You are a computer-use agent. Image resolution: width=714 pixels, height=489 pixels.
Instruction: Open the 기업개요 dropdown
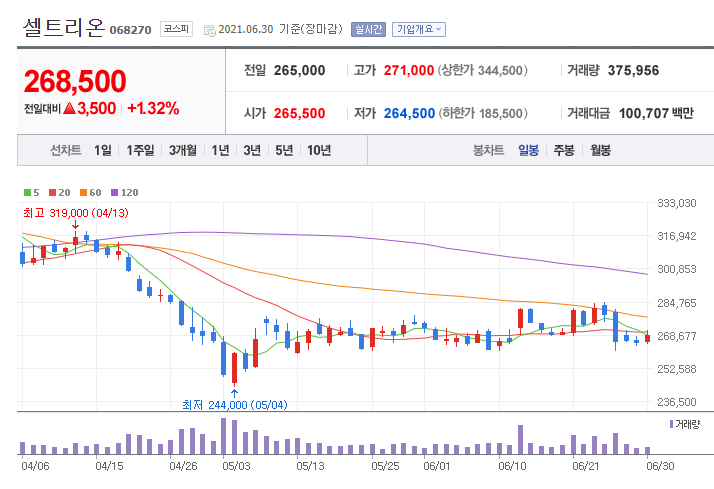418,30
